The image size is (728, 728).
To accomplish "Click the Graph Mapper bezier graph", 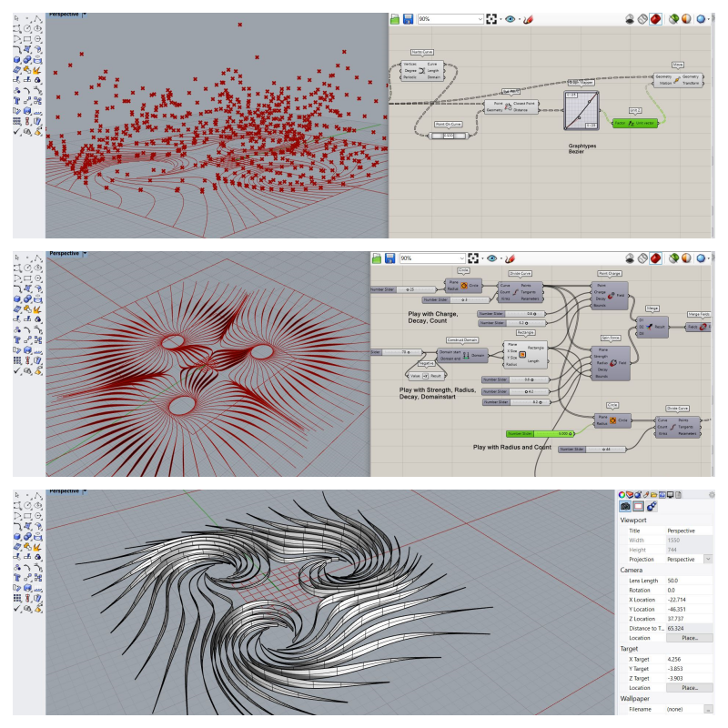I will (x=581, y=111).
